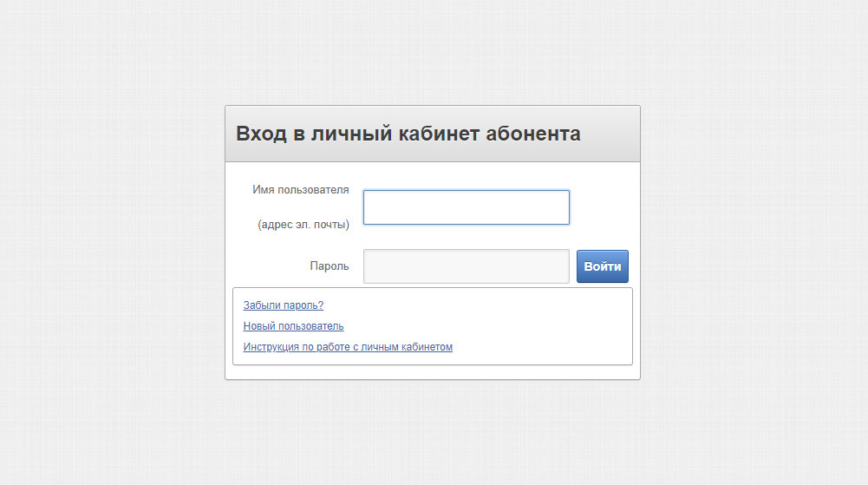Click the Пароль label text
Image resolution: width=868 pixels, height=485 pixels.
(330, 266)
